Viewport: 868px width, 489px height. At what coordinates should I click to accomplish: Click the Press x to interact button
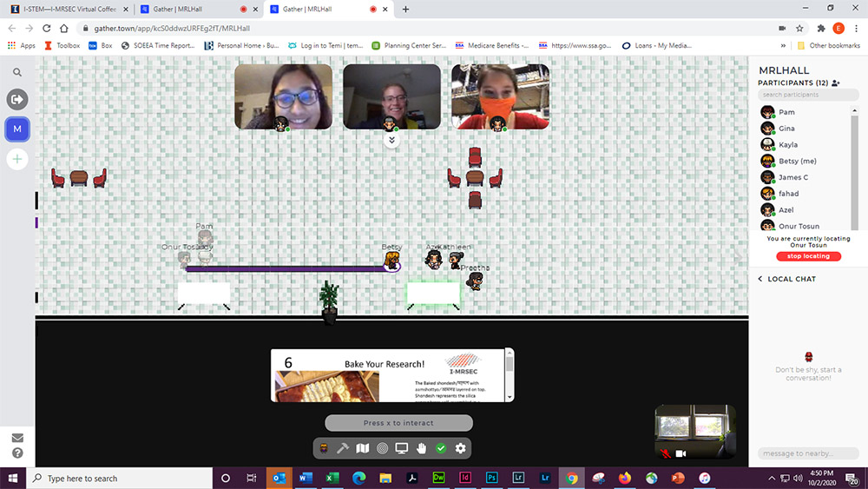pos(398,423)
